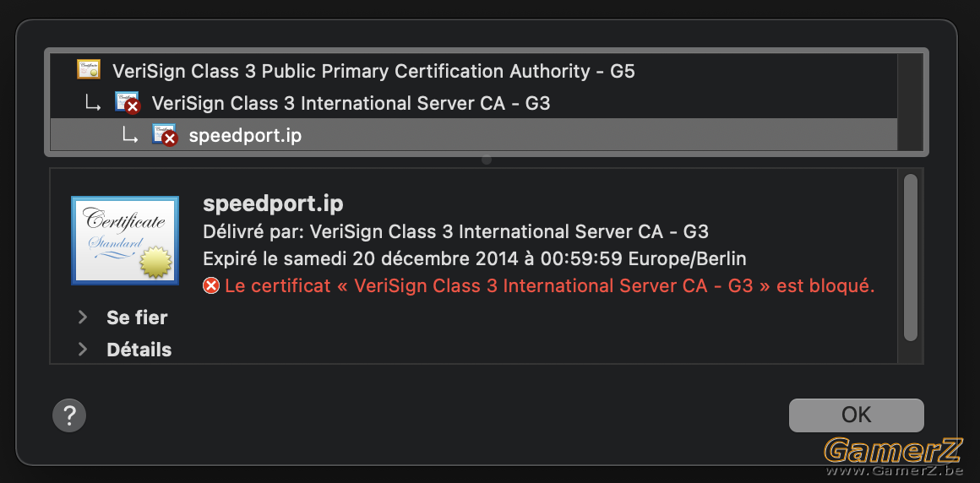Select the speedport.ip row in certificate chain
The width and height of the screenshot is (980, 483).
(x=473, y=134)
